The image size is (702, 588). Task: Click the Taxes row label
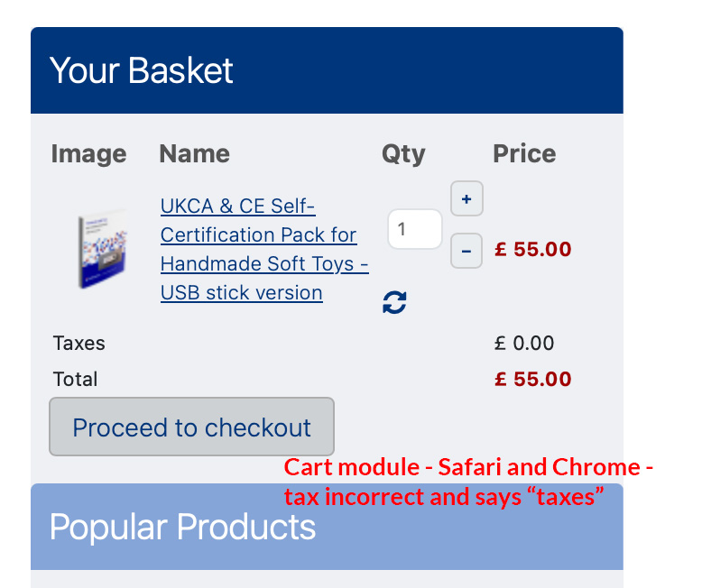[x=79, y=343]
